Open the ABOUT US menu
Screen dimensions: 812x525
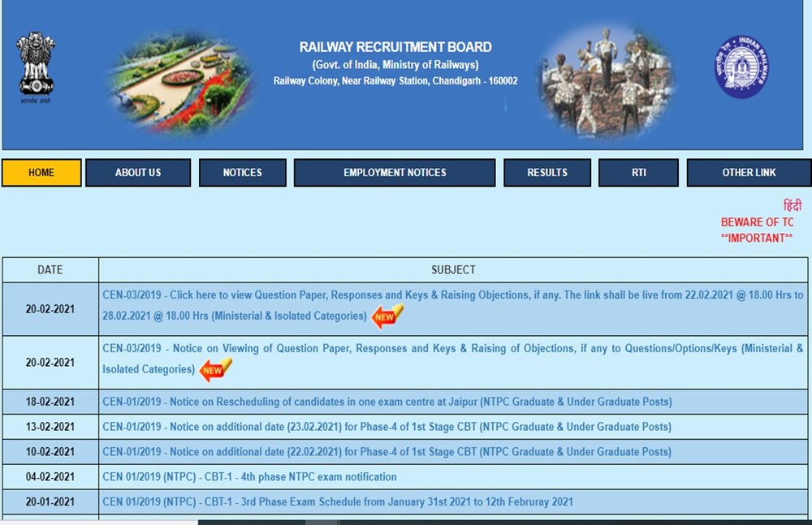[x=138, y=172]
